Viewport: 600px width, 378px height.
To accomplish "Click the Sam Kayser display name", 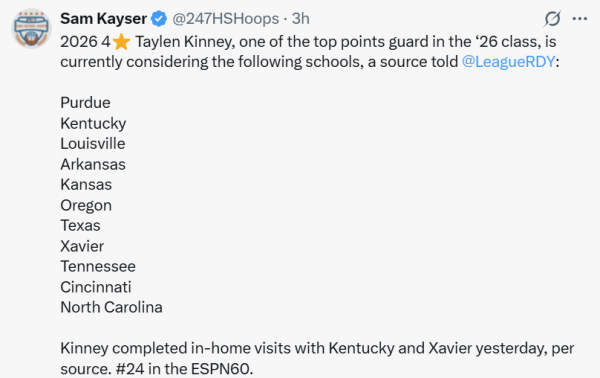I will click(x=103, y=18).
